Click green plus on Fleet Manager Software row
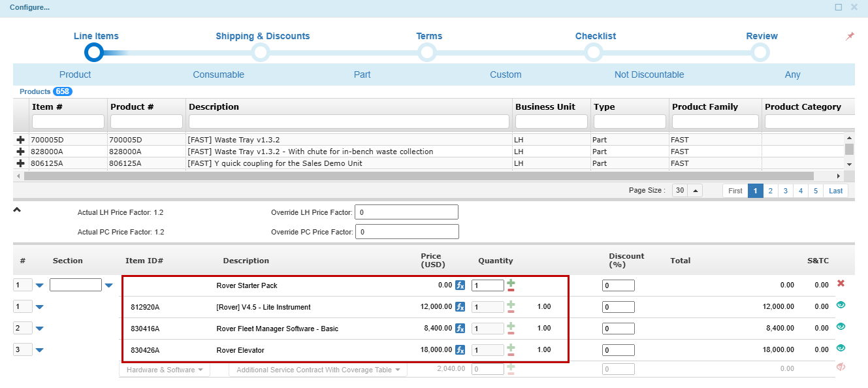Viewport: 868px width, 388px height. pos(511,325)
